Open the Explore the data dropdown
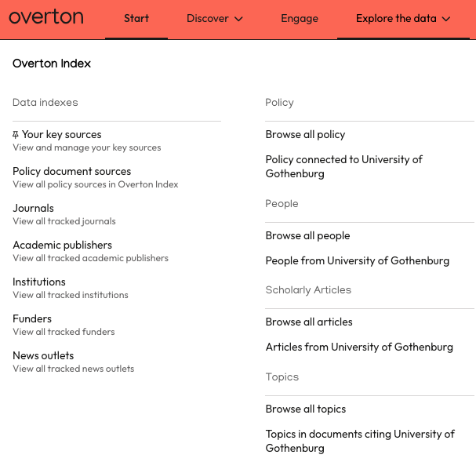Image resolution: width=476 pixels, height=462 pixels. coord(403,19)
